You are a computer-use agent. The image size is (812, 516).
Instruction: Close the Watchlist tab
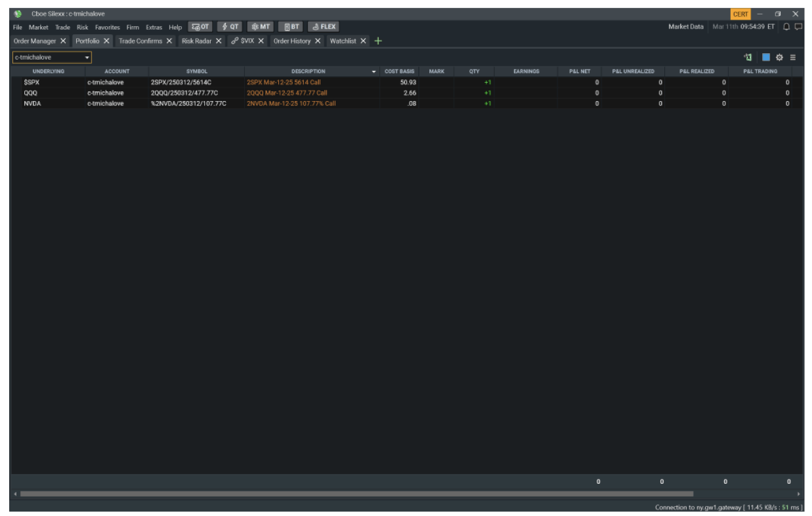[363, 41]
